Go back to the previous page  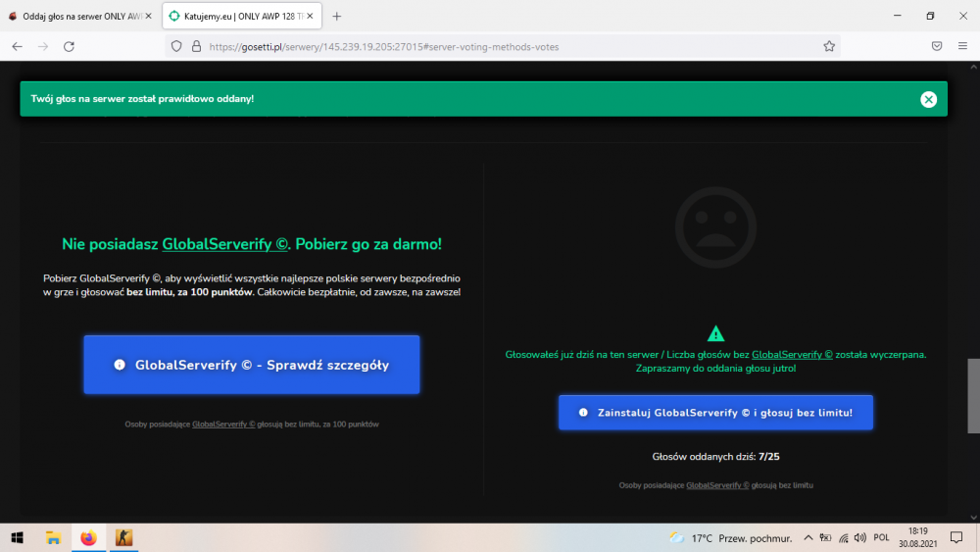17,46
